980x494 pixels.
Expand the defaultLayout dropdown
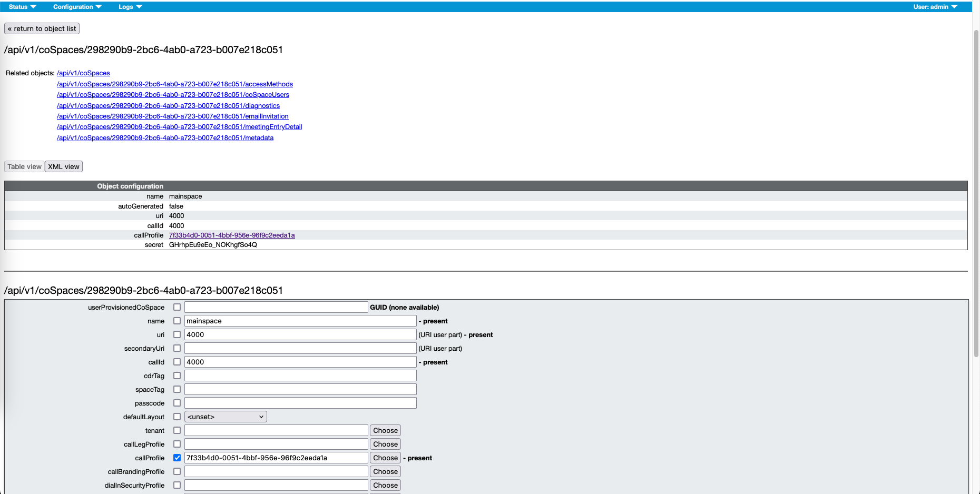(x=226, y=417)
